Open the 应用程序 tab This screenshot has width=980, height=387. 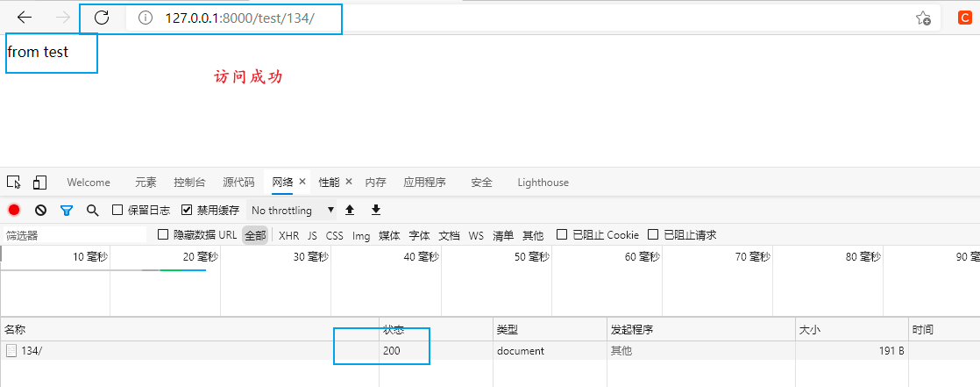pyautogui.click(x=425, y=183)
